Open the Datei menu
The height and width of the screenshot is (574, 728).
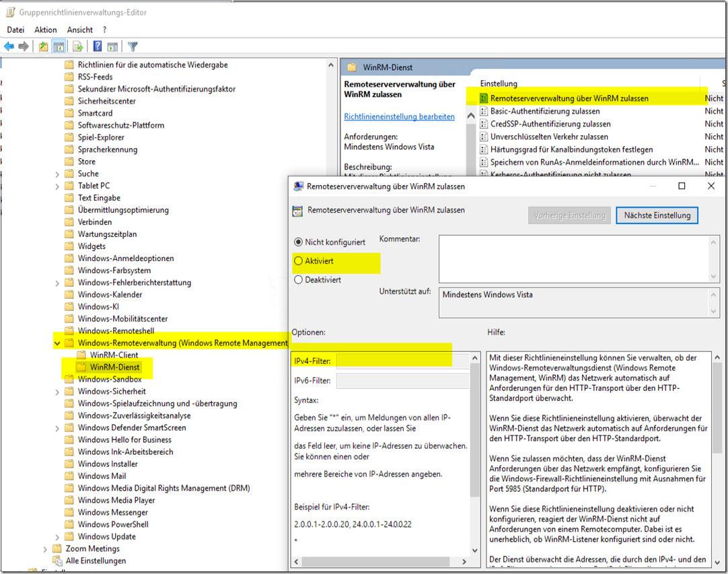click(15, 30)
